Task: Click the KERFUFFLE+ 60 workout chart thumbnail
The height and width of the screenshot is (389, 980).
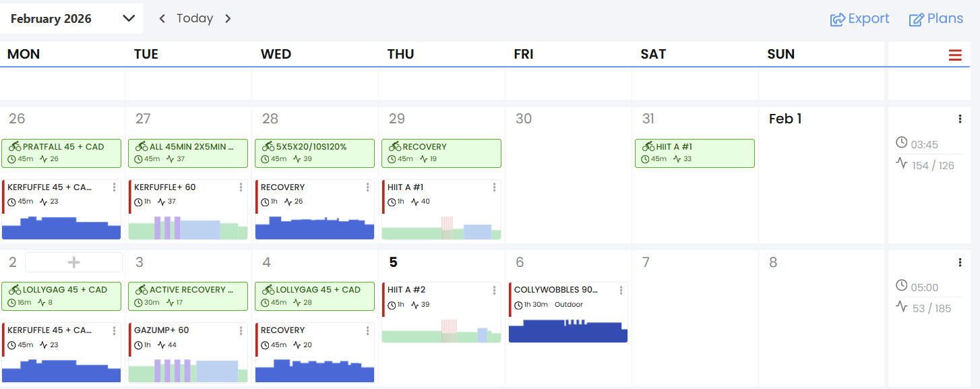Action: [x=188, y=227]
